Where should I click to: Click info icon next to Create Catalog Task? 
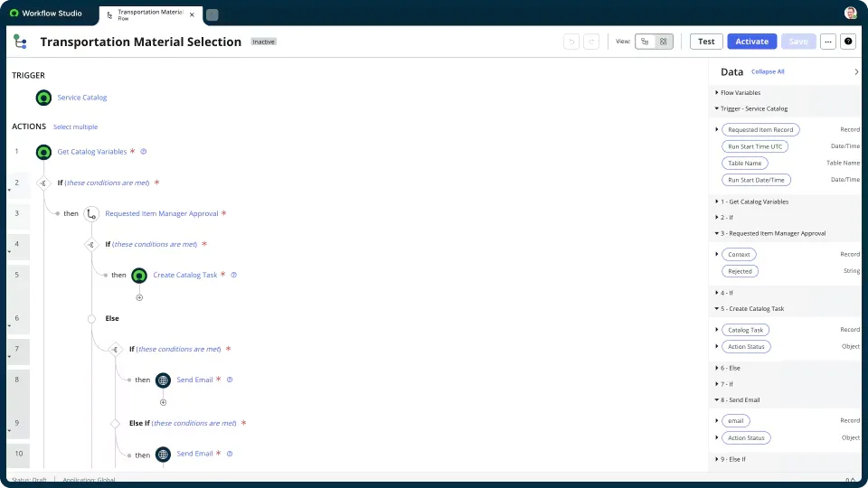(233, 275)
